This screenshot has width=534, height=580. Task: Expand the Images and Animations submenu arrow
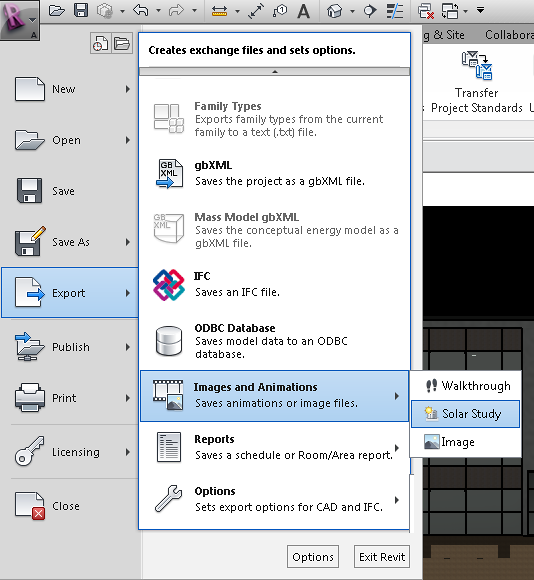396,396
